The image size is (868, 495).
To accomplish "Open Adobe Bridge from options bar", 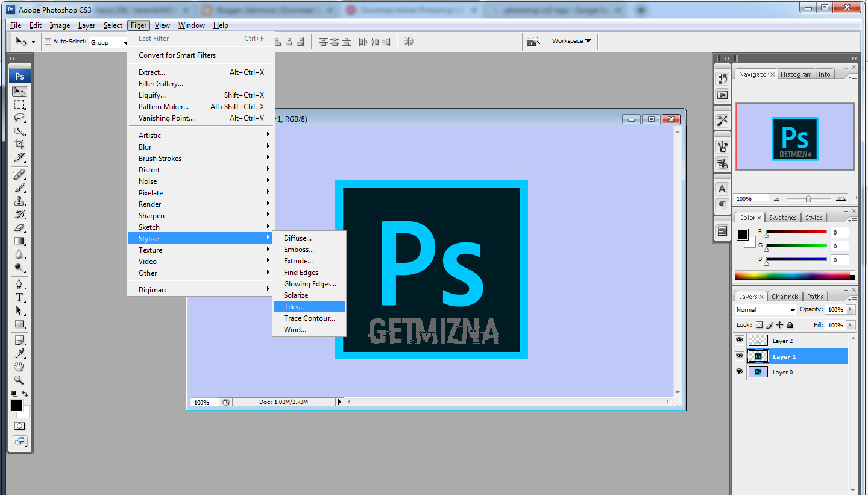I will (533, 42).
